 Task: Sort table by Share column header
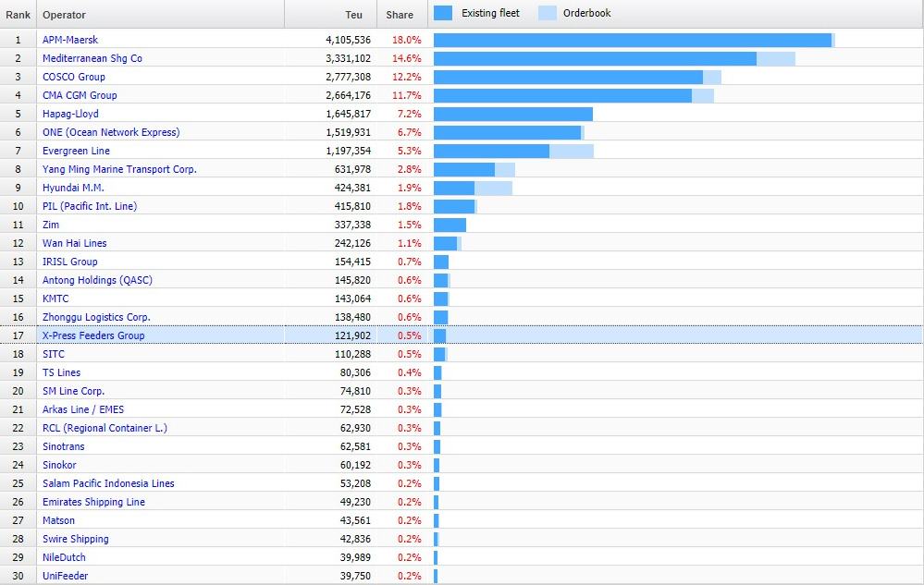[402, 15]
